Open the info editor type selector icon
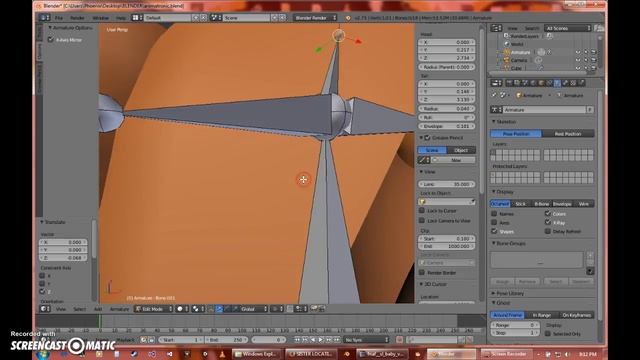This screenshot has height=360, width=640. point(43,18)
